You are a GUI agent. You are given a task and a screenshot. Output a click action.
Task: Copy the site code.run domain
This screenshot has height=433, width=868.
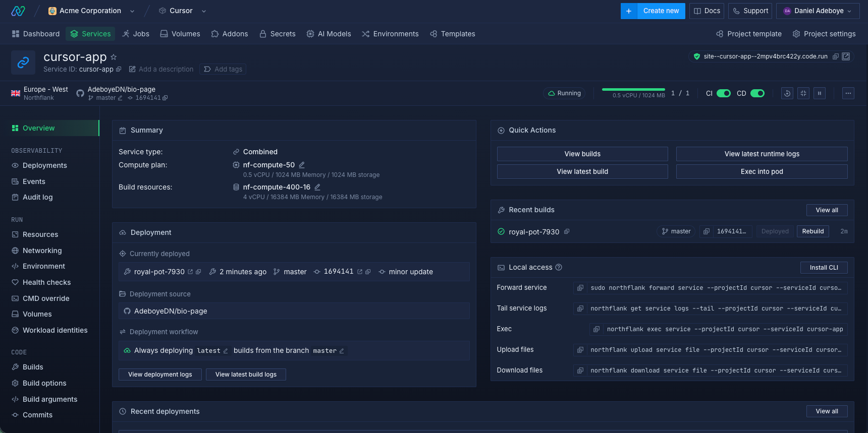pos(836,56)
